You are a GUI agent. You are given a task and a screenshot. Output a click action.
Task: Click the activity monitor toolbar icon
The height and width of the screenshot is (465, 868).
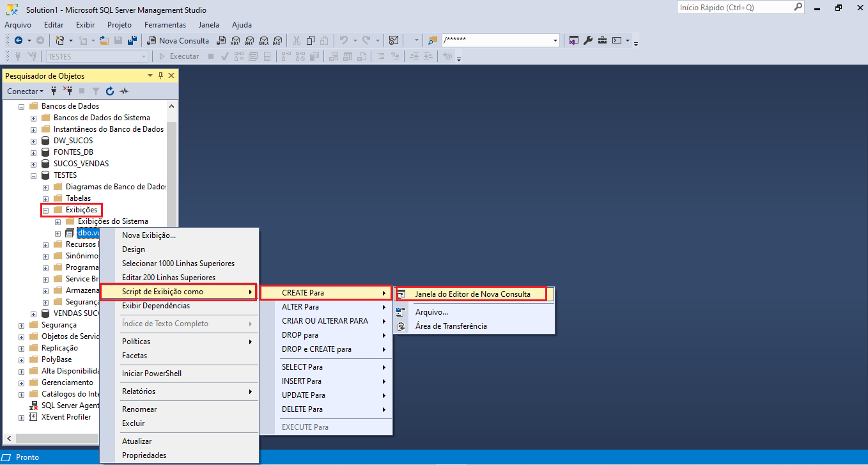[x=394, y=40]
